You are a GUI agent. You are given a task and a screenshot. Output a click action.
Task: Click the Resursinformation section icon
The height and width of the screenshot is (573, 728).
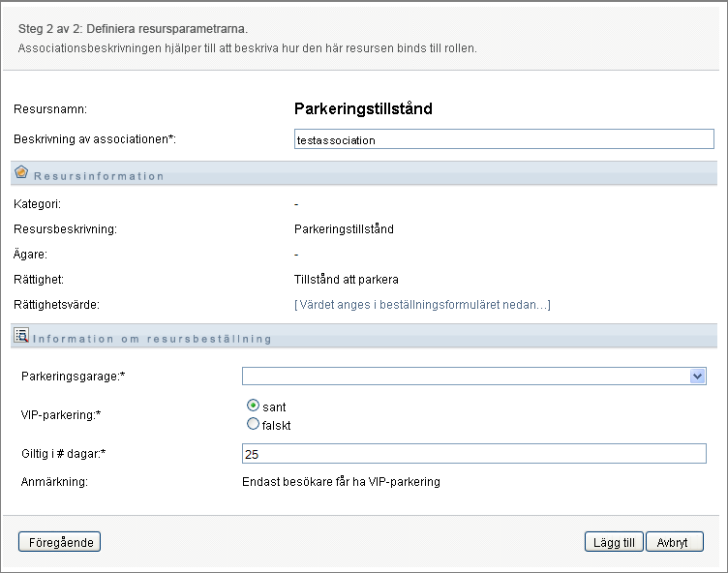21,172
